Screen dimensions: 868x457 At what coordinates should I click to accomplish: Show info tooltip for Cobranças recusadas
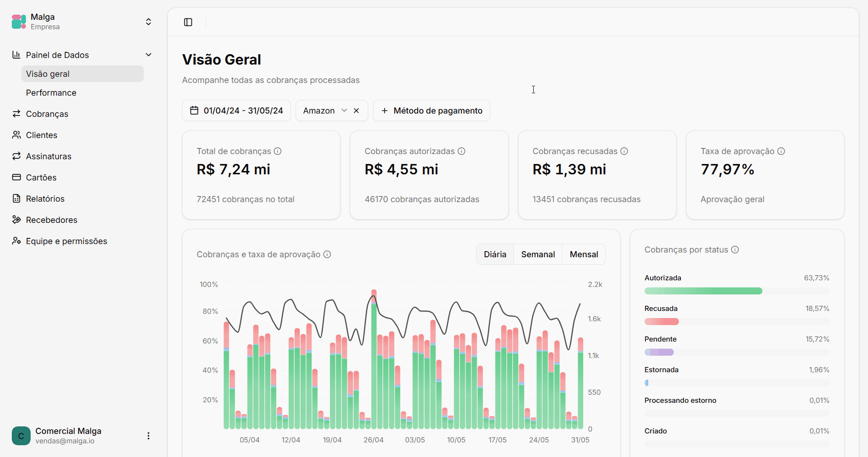click(x=624, y=151)
